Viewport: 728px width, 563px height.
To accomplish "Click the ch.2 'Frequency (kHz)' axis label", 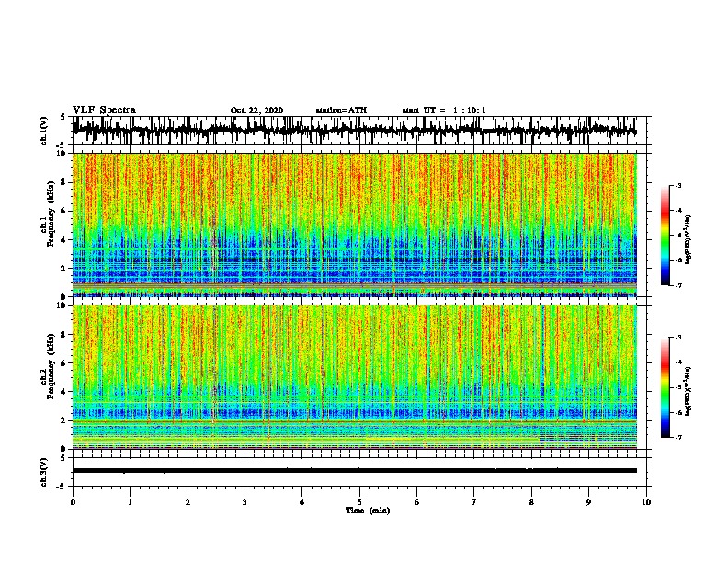I will pos(51,366).
